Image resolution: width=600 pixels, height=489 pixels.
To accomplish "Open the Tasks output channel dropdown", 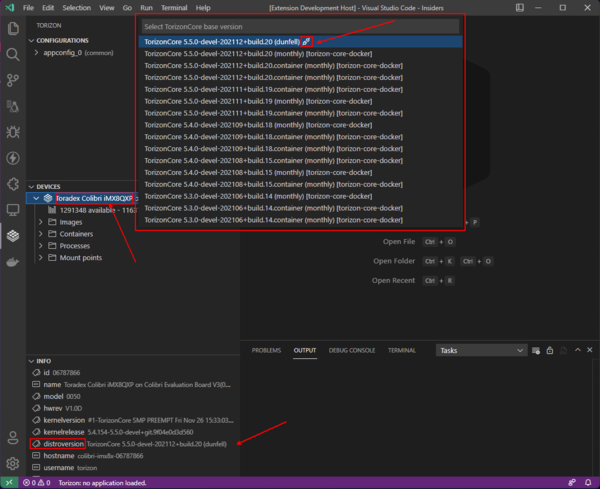I will (x=481, y=350).
